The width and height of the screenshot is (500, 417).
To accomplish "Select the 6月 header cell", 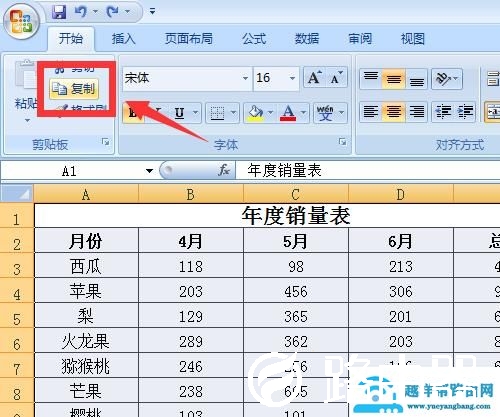I will (401, 241).
